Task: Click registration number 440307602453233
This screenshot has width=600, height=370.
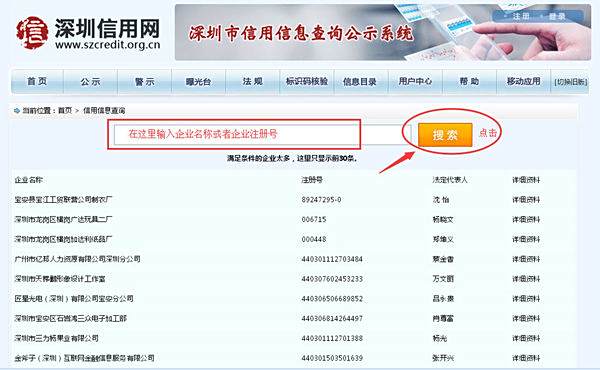Action: [332, 279]
